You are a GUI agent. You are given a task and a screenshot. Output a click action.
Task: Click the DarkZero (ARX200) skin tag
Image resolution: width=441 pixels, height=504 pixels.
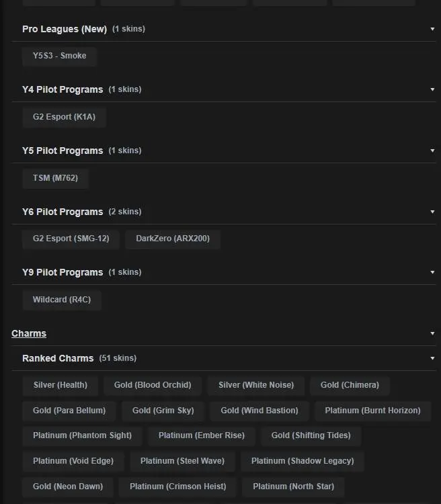173,239
